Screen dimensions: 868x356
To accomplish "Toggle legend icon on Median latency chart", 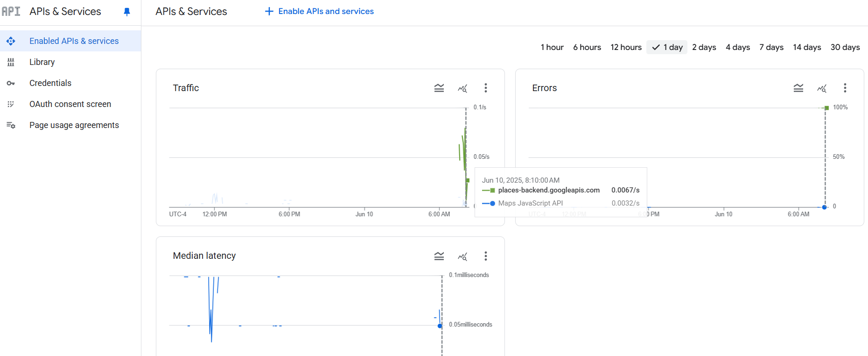I will coord(439,256).
